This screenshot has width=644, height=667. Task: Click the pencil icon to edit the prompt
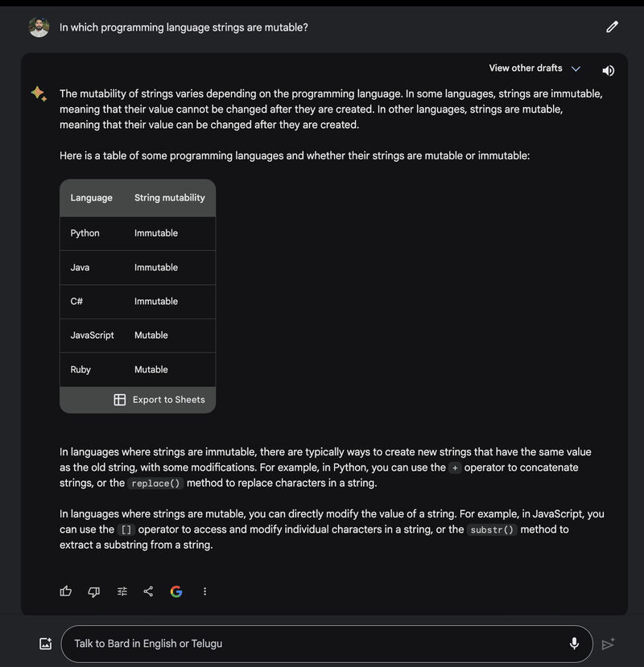(612, 27)
